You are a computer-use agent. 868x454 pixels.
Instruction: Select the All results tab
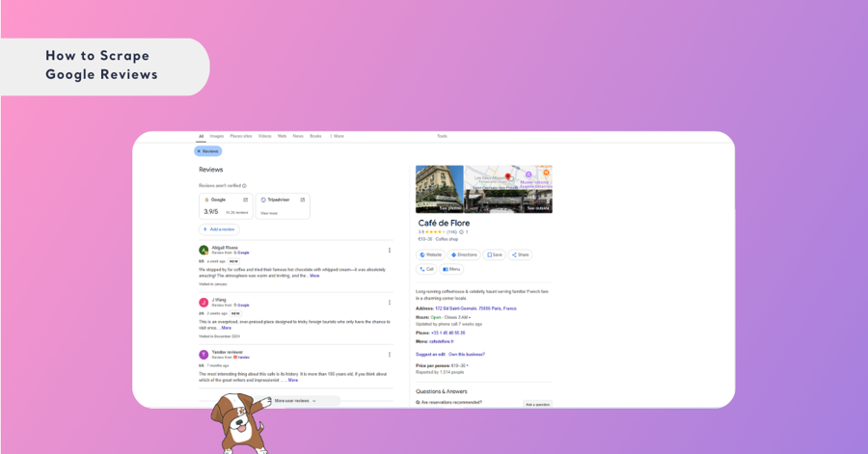click(201, 136)
